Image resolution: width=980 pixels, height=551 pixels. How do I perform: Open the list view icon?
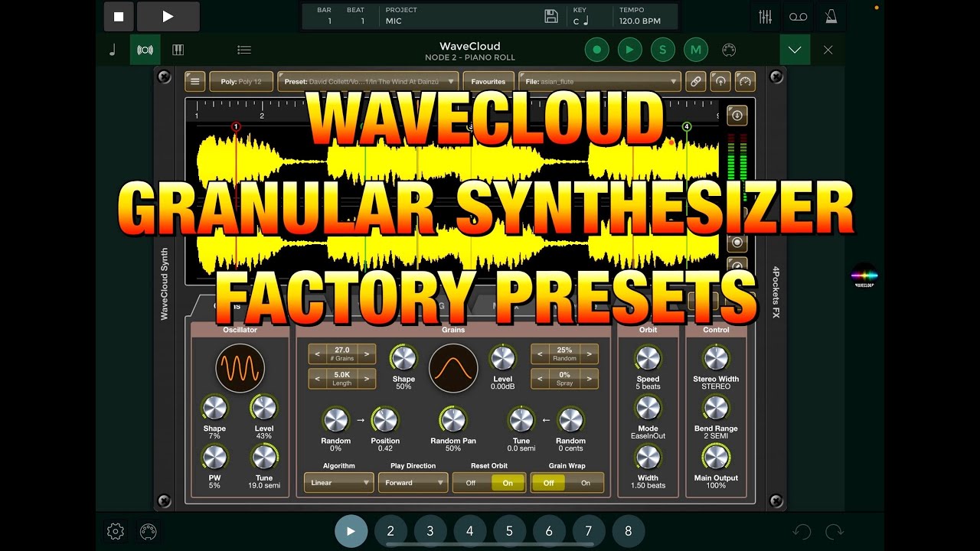point(244,50)
